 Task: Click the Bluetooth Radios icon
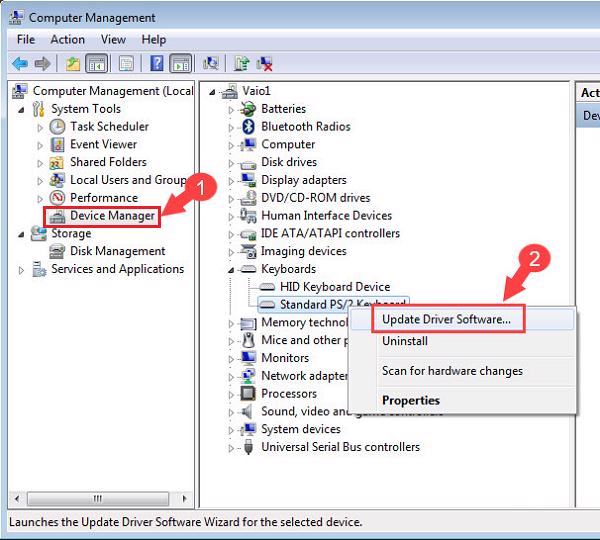(249, 127)
